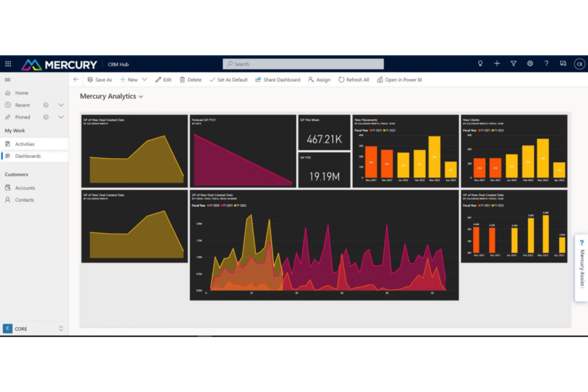Click Open in Power BI
588x392 pixels.
(399, 80)
